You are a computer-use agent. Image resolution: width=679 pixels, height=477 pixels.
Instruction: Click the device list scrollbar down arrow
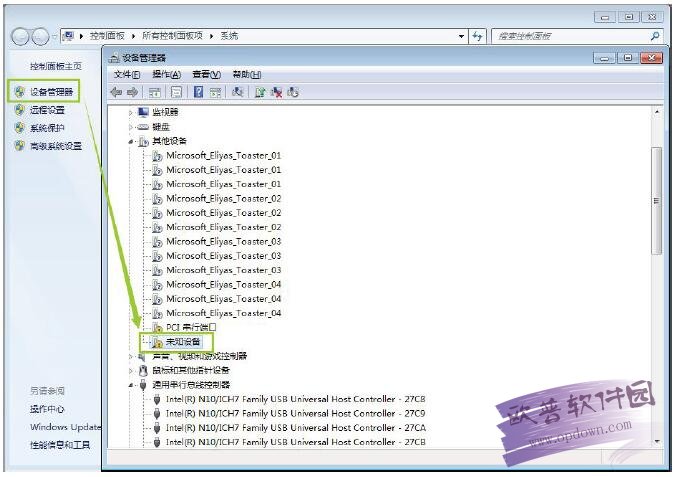657,442
